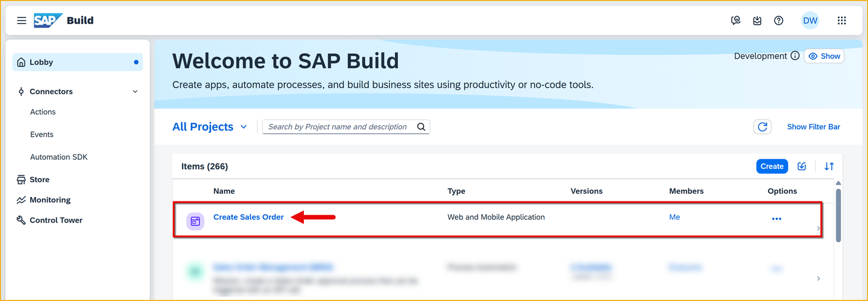Collapse the Connectors section chevron
Viewport: 868px width, 301px height.
pos(135,92)
